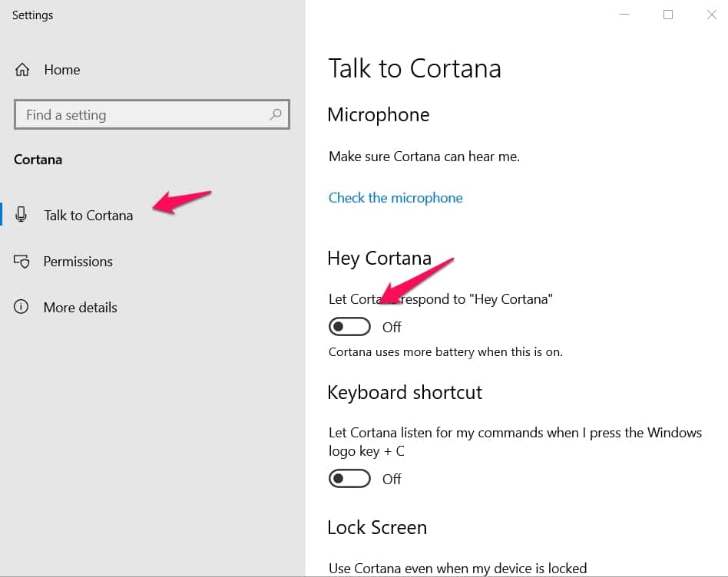Viewport: 728px width, 577px height.
Task: Toggle the "Hey Cortana" response switch
Action: tap(349, 327)
